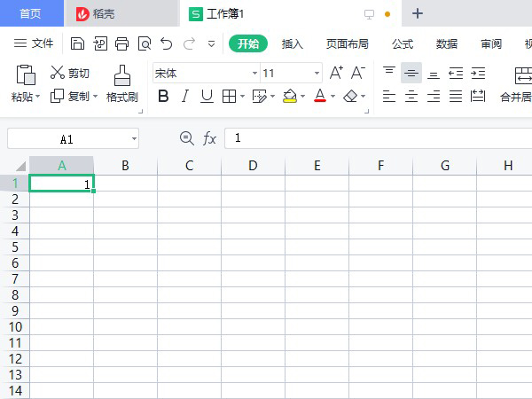
Task: Click the Print icon
Action: click(122, 43)
